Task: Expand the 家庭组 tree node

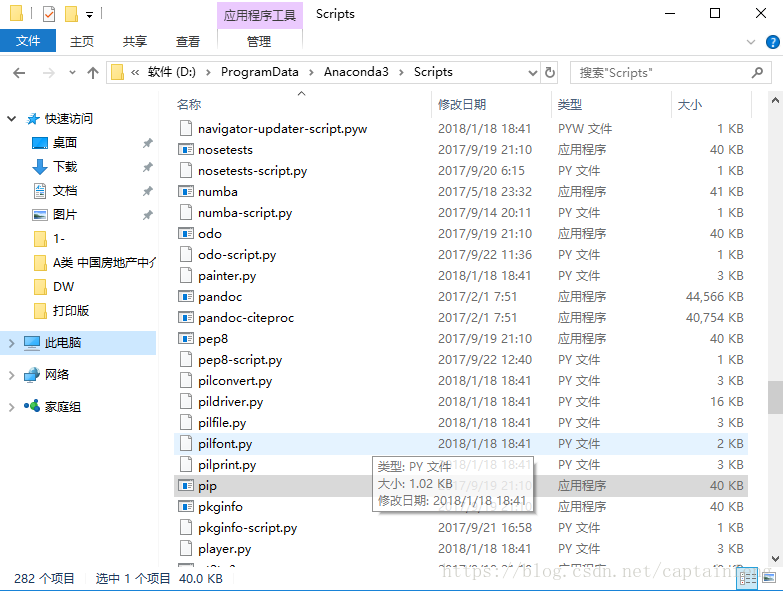Action: pos(11,407)
